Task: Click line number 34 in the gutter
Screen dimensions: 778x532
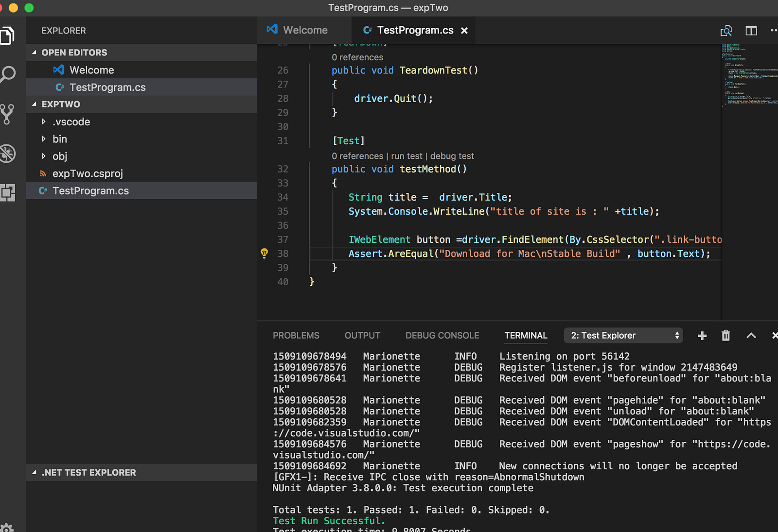Action: 283,197
